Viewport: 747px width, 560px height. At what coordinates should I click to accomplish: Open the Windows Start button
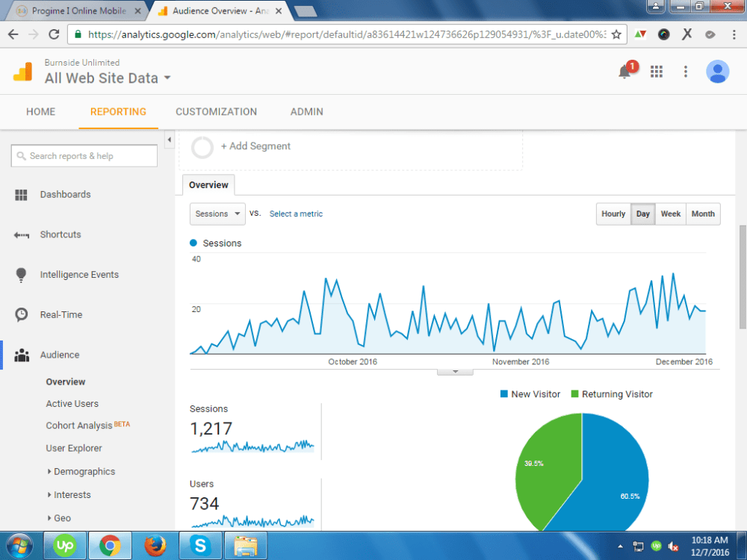tap(19, 546)
